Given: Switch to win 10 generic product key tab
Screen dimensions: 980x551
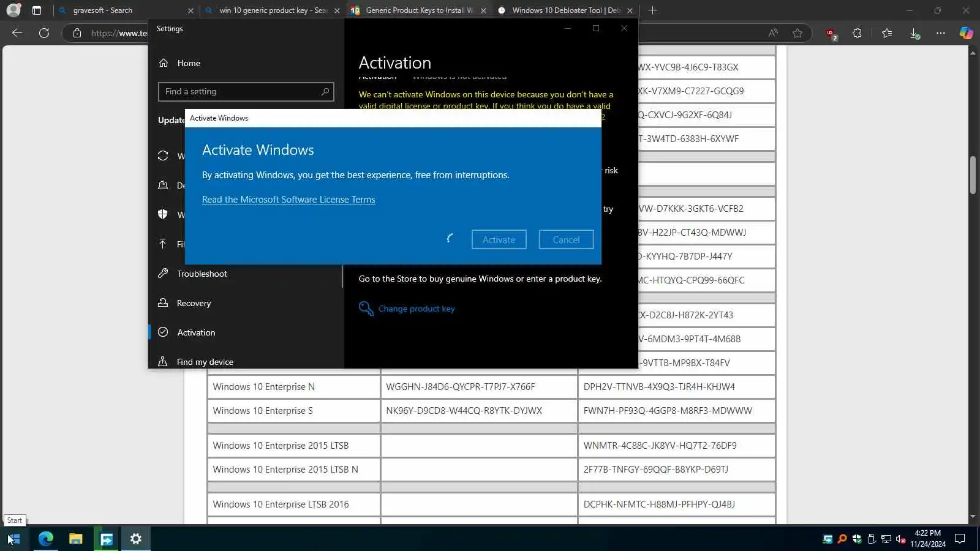Looking at the screenshot, I should coord(273,10).
